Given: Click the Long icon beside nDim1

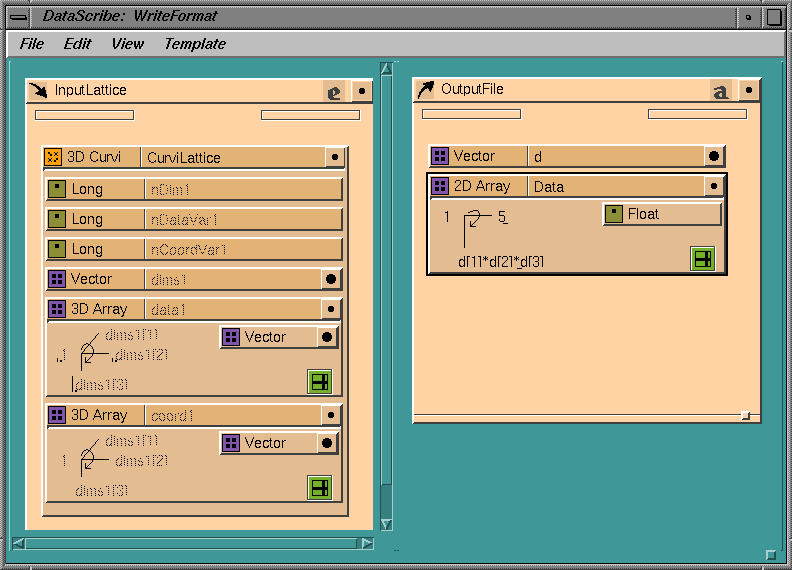Looking at the screenshot, I should (58, 189).
